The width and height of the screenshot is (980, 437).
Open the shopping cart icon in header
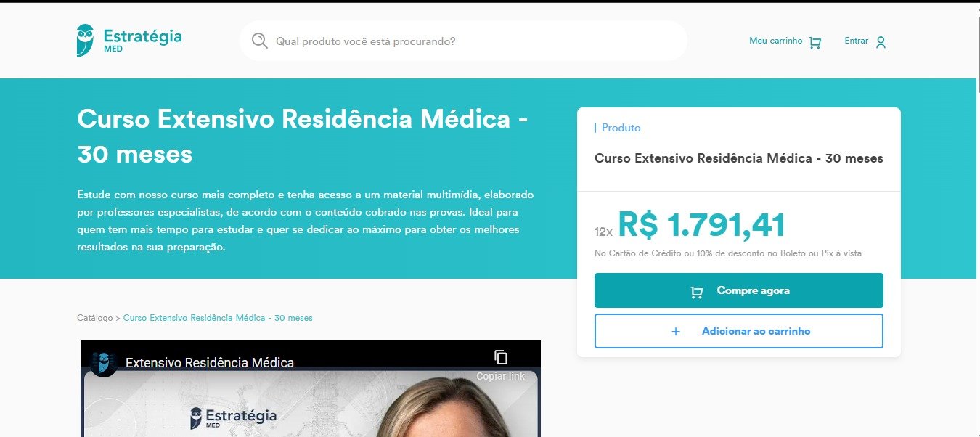814,42
